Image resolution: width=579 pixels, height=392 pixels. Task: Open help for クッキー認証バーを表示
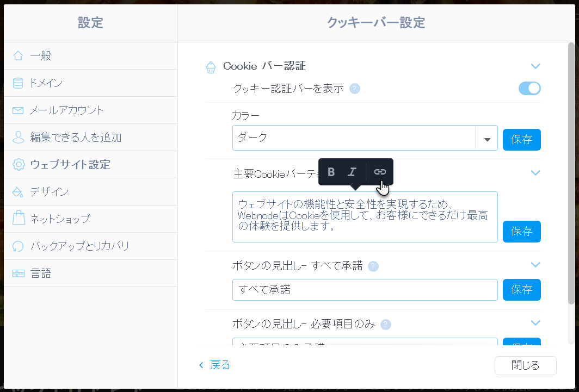click(354, 89)
